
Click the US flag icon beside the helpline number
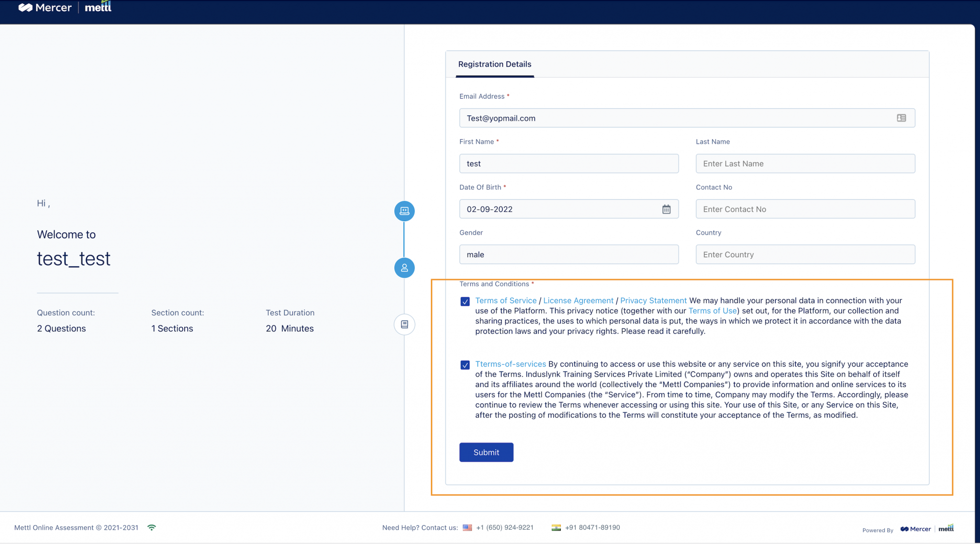point(467,527)
